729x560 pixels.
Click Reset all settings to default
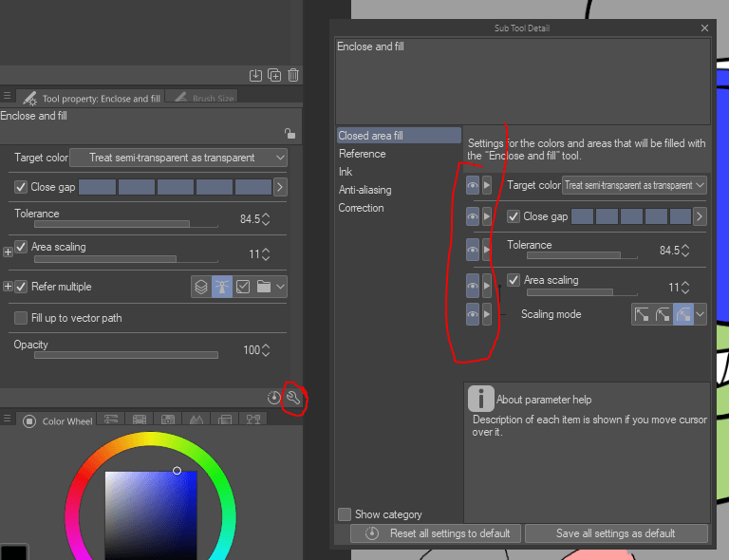point(437,533)
